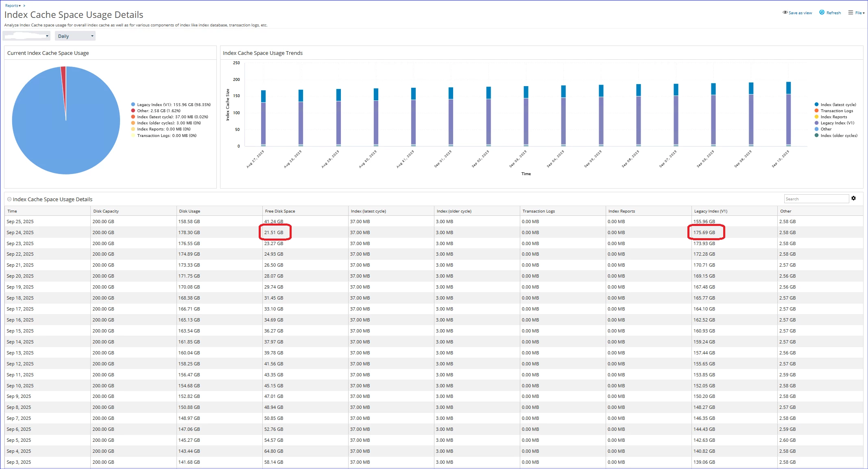868x469 pixels.
Task: Click the blue Refresh icon
Action: tap(822, 13)
